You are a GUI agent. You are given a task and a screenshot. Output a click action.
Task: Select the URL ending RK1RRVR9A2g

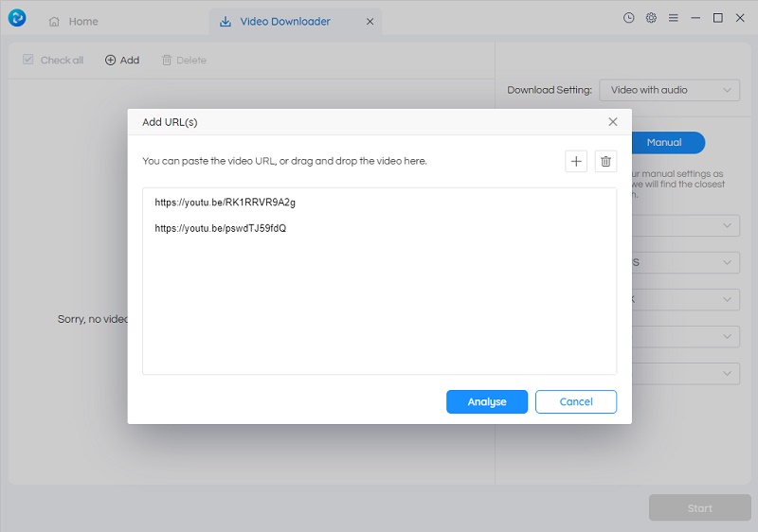[225, 203]
